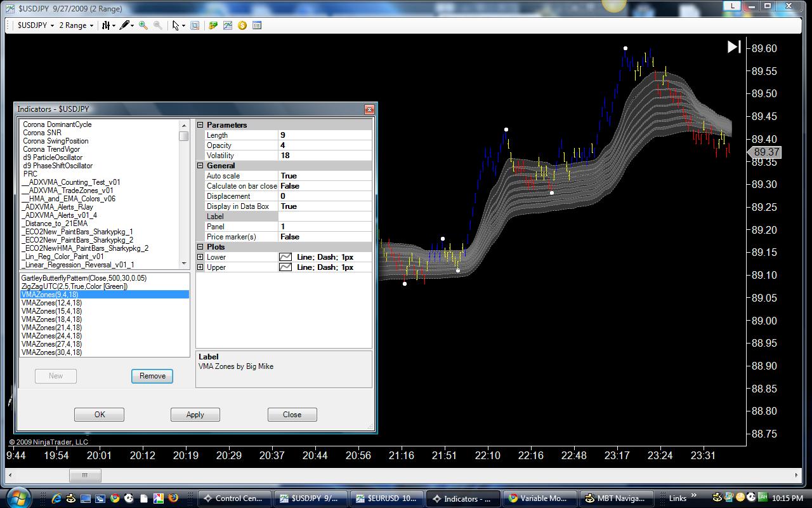812x508 pixels.
Task: Click the line style icon for Upper plot
Action: click(285, 267)
